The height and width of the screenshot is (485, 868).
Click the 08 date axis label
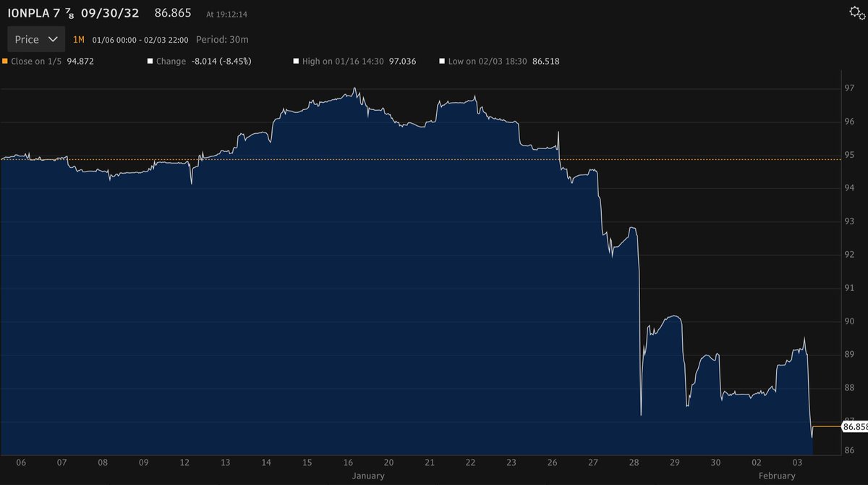pyautogui.click(x=103, y=463)
